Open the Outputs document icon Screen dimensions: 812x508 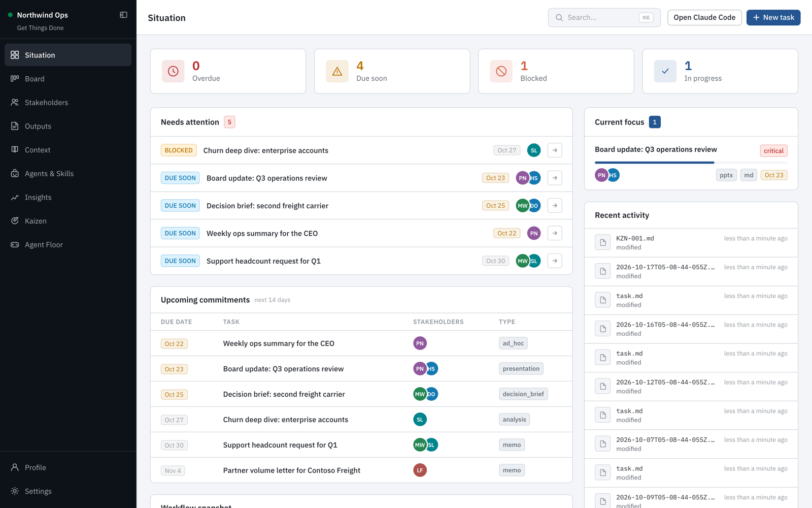(x=15, y=126)
